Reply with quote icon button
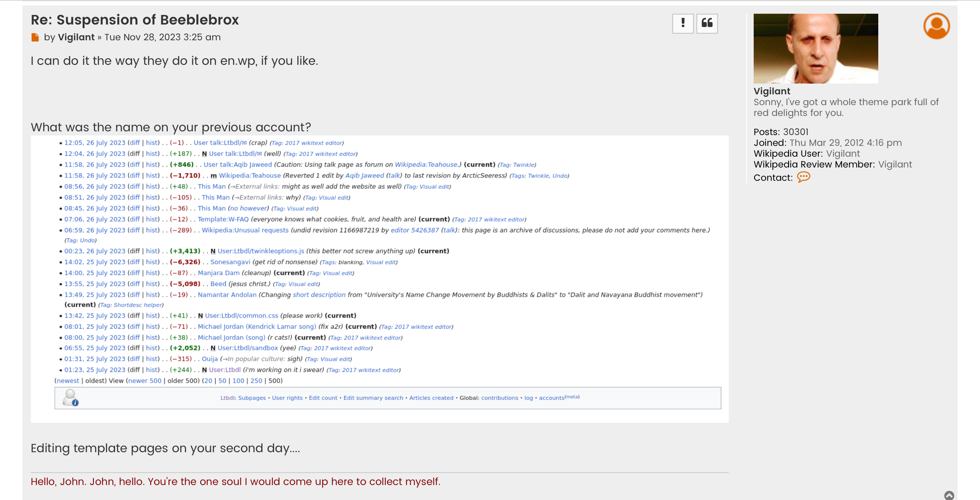 click(707, 23)
